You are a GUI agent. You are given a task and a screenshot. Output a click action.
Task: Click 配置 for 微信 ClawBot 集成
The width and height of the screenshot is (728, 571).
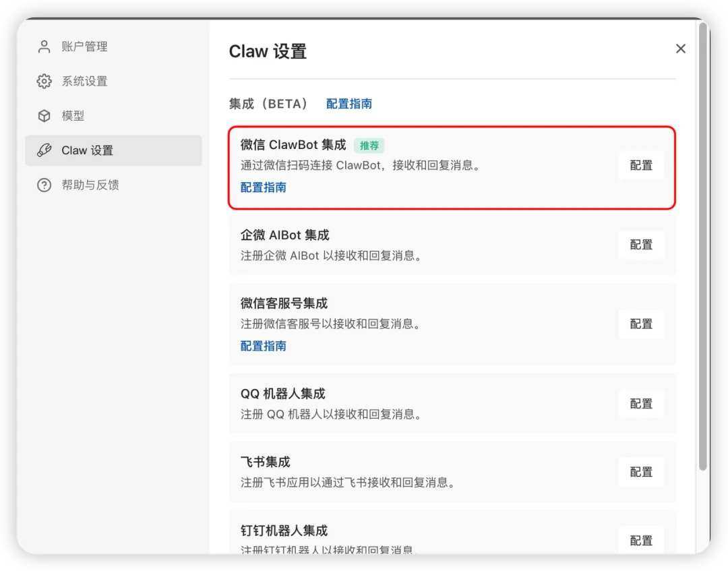click(641, 165)
